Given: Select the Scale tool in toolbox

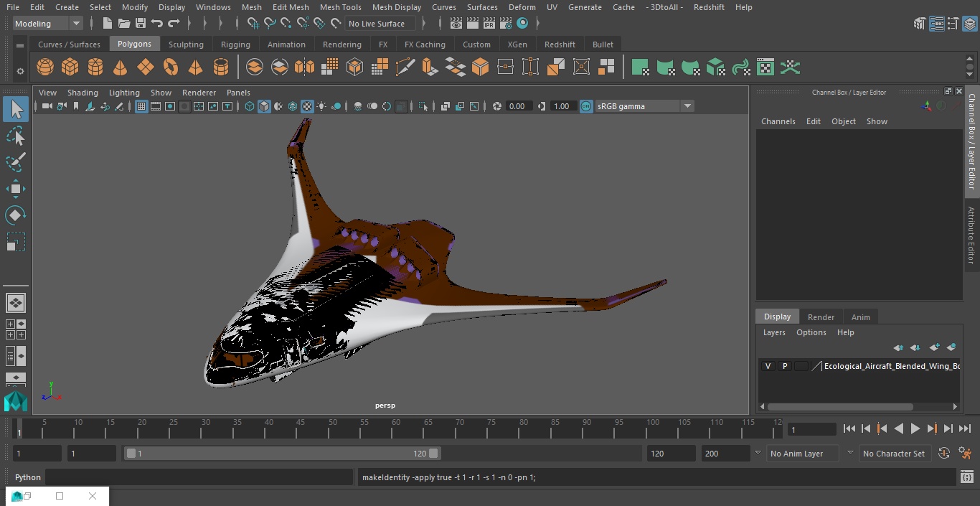Looking at the screenshot, I should [x=15, y=242].
